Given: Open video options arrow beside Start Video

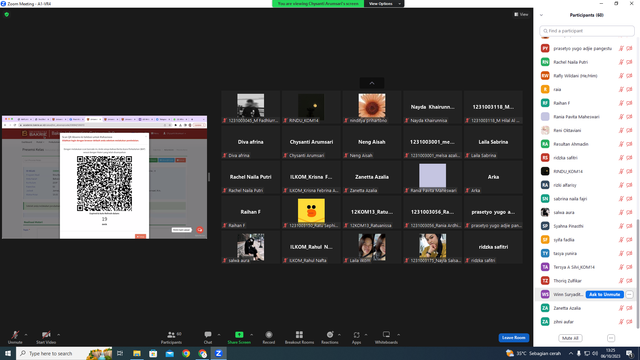Looking at the screenshot, I should 58,335.
